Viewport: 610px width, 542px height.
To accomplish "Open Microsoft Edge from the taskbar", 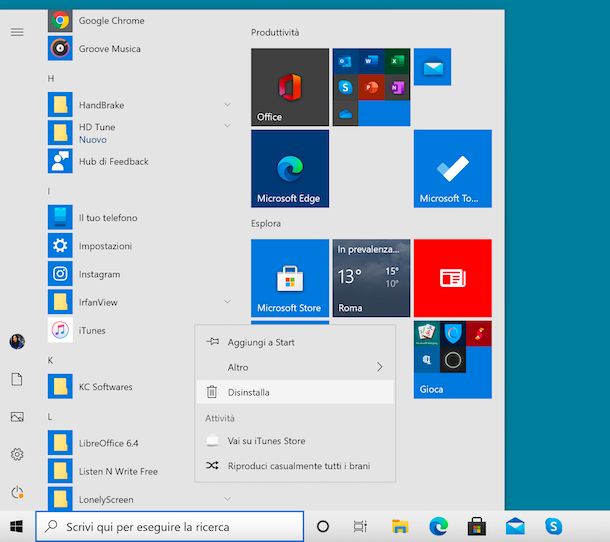I will (x=438, y=526).
